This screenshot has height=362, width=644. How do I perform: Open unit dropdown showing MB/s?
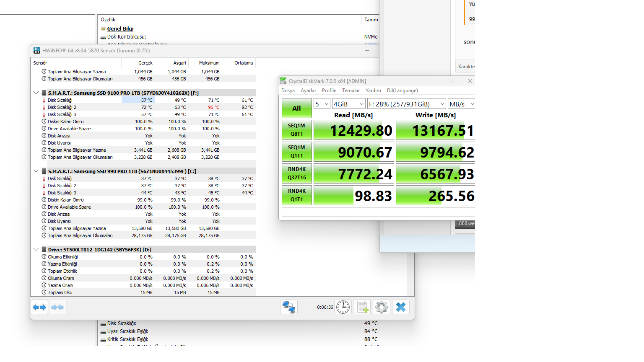(x=461, y=104)
